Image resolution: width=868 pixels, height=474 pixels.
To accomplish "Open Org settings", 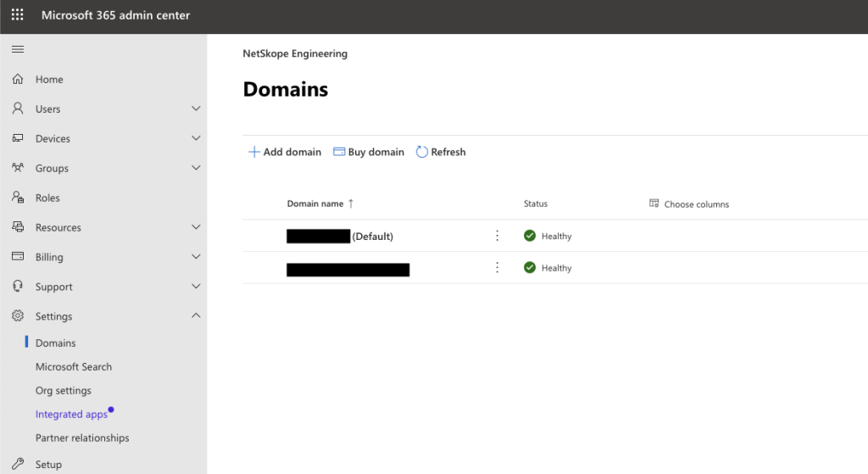I will (x=63, y=390).
